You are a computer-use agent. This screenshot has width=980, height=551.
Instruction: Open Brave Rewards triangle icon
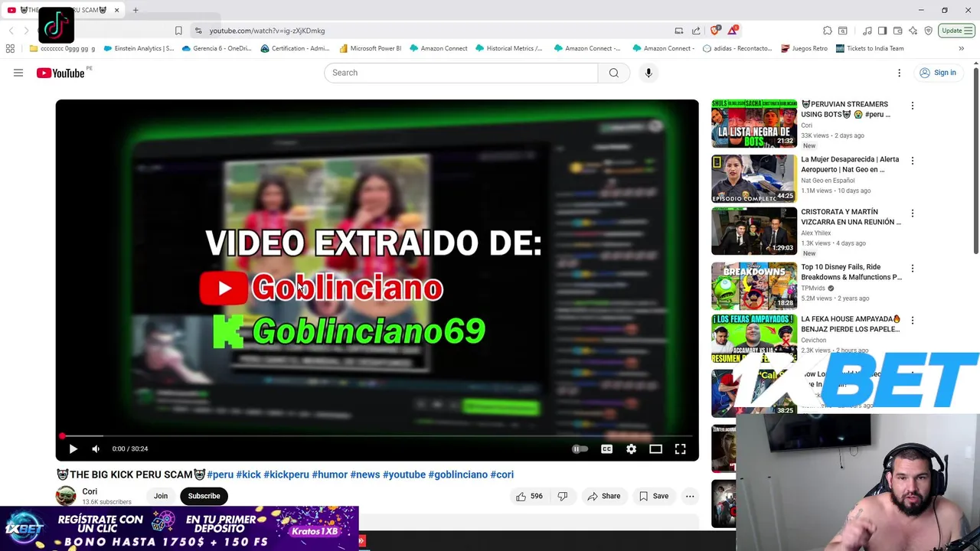click(x=733, y=31)
